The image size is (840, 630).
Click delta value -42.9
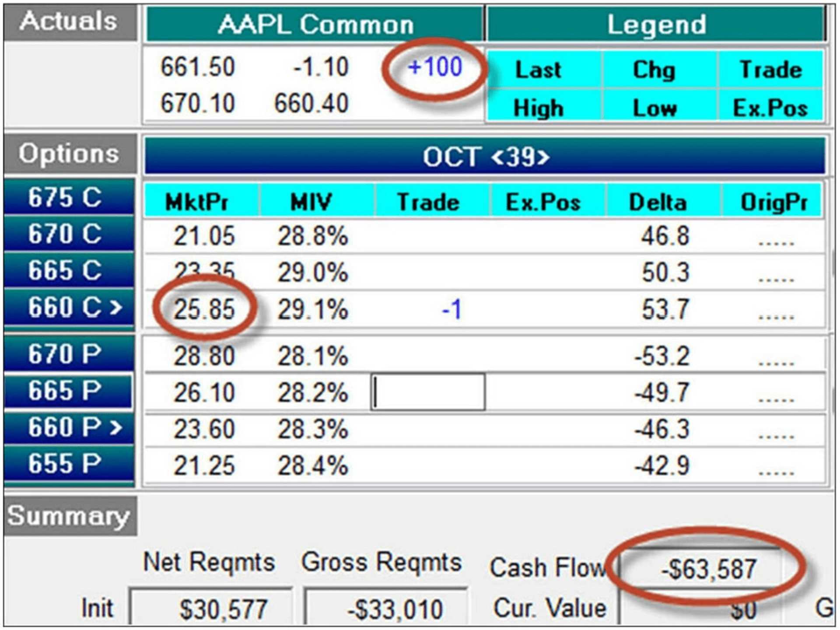[x=662, y=465]
